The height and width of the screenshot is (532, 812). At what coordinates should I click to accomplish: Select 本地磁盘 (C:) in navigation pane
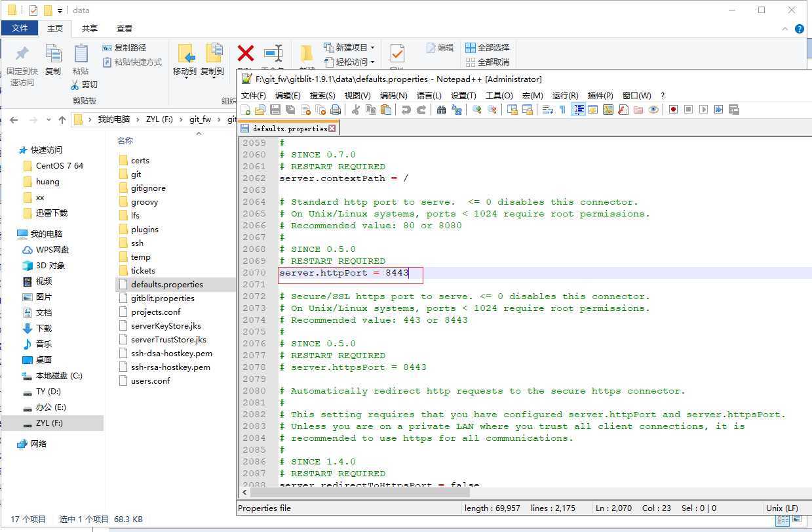(52, 375)
